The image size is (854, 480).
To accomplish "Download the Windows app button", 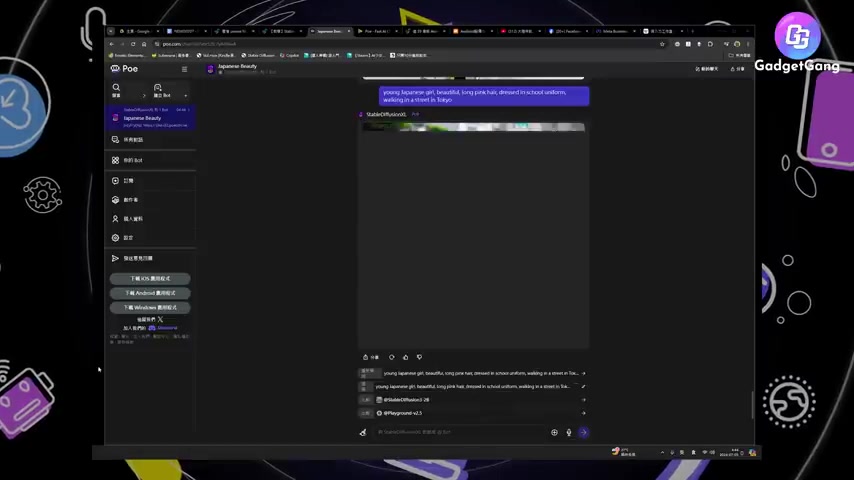I will 150,307.
